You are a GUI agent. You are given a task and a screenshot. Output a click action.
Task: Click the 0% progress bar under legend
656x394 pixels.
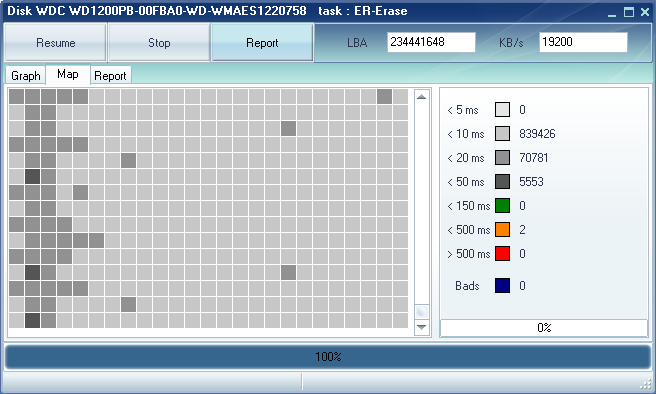[544, 327]
